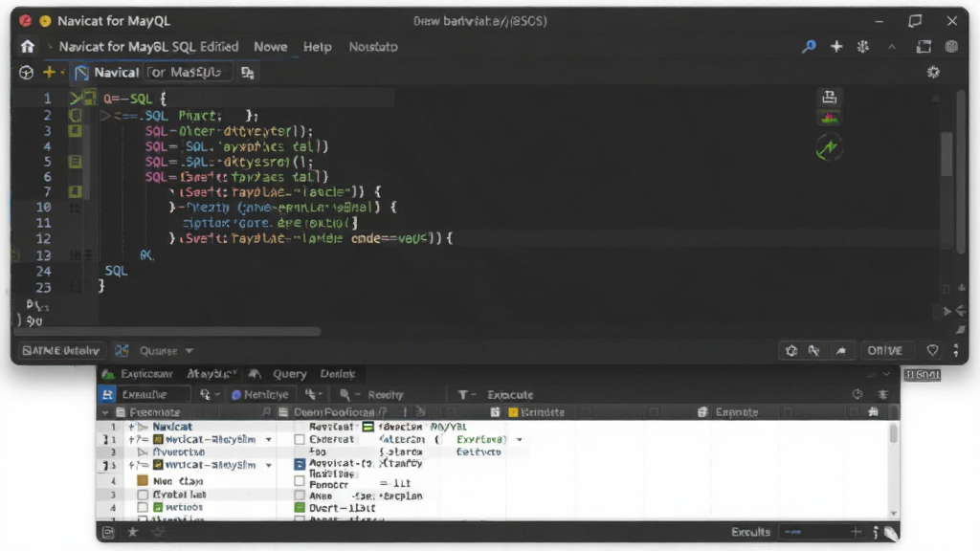The height and width of the screenshot is (551, 980).
Task: Select the Derick tab in lower window
Action: (338, 374)
